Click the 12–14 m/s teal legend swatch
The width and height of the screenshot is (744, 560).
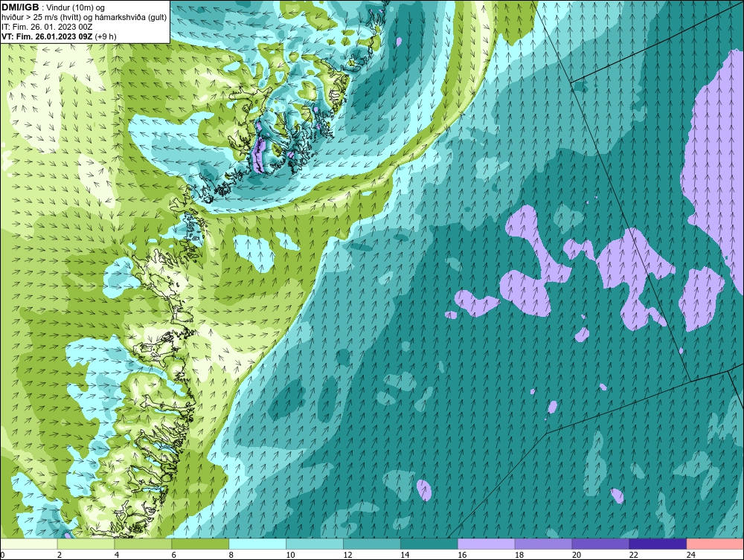pyautogui.click(x=372, y=544)
